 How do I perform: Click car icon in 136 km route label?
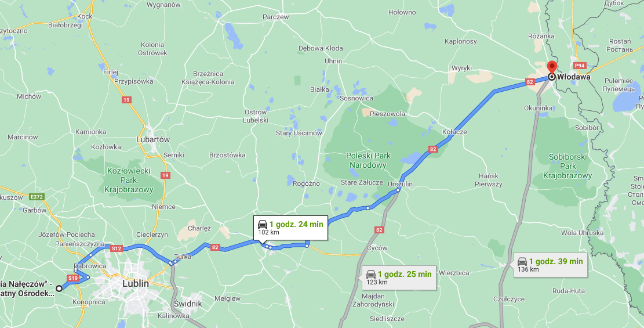click(x=522, y=261)
